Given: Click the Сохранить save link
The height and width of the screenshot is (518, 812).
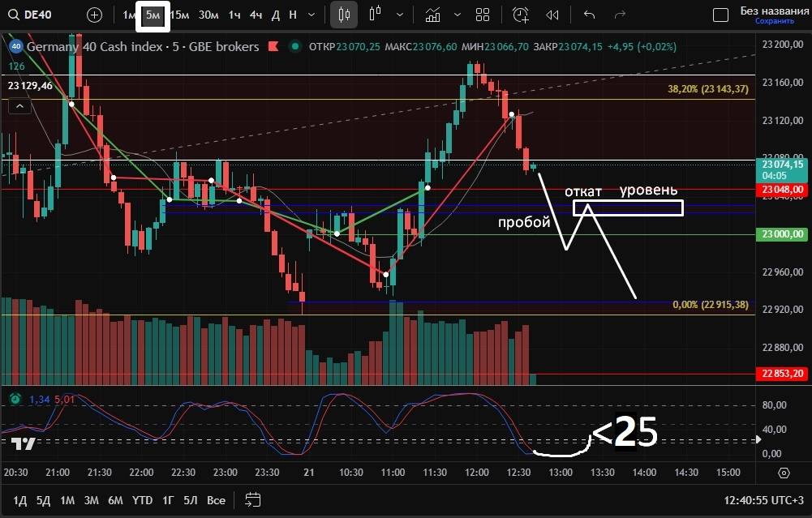Looking at the screenshot, I should tap(775, 21).
